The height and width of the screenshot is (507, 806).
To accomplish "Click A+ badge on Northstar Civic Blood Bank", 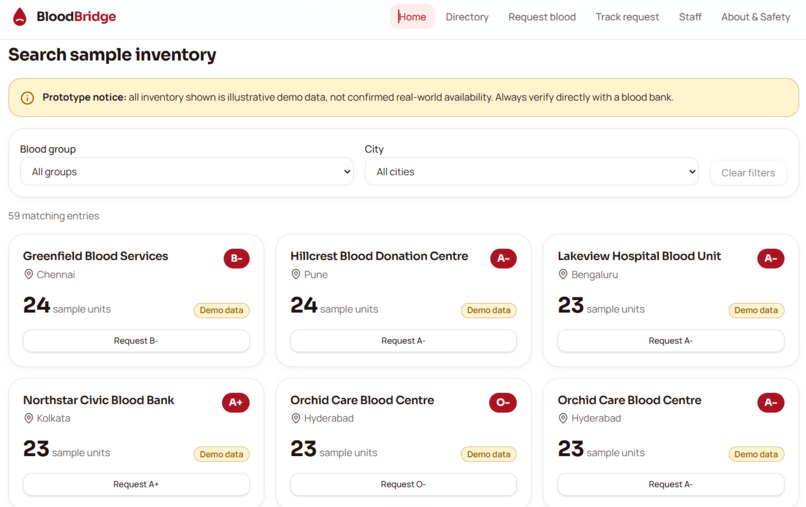I will coord(236,402).
